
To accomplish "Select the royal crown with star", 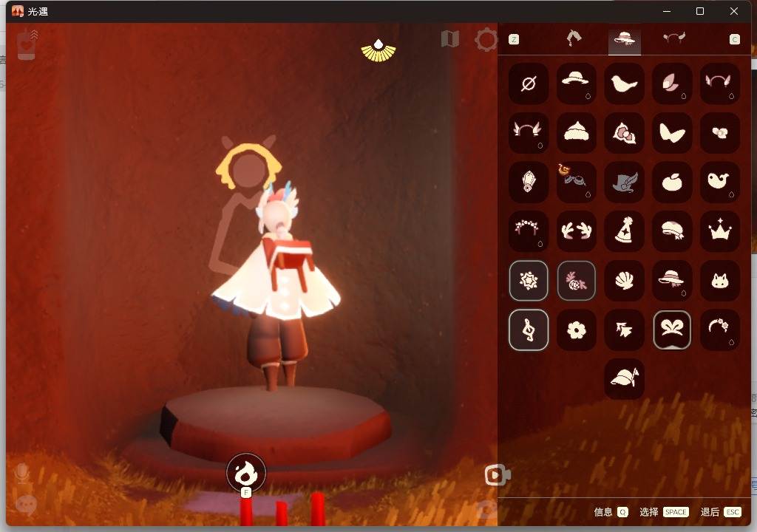I will tap(719, 231).
